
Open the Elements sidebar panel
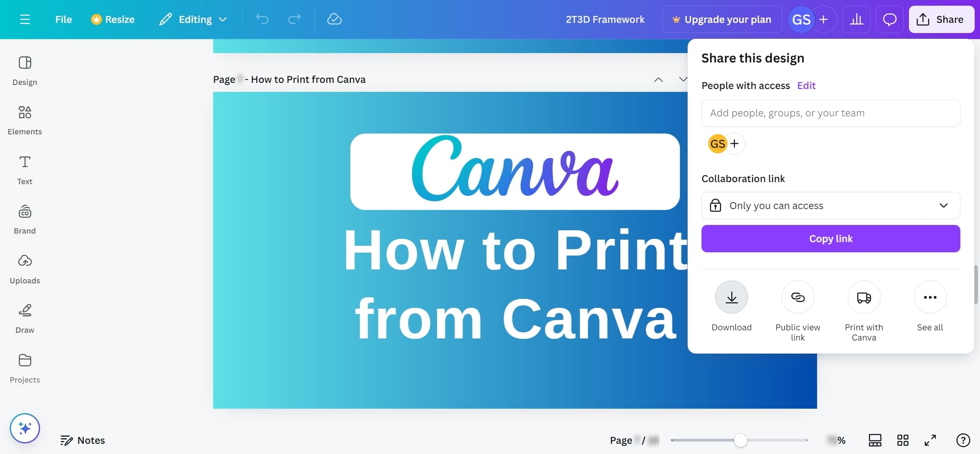pos(24,120)
